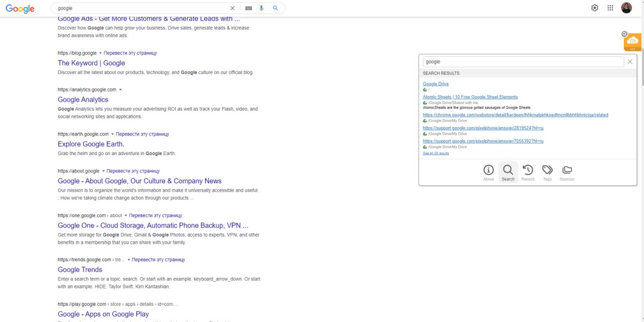Open the About tab in extension panel
The width and height of the screenshot is (644, 322).
click(x=488, y=172)
